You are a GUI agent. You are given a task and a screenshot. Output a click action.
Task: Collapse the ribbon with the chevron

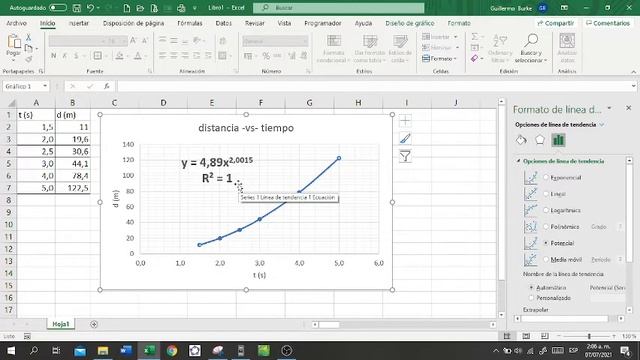coord(633,71)
